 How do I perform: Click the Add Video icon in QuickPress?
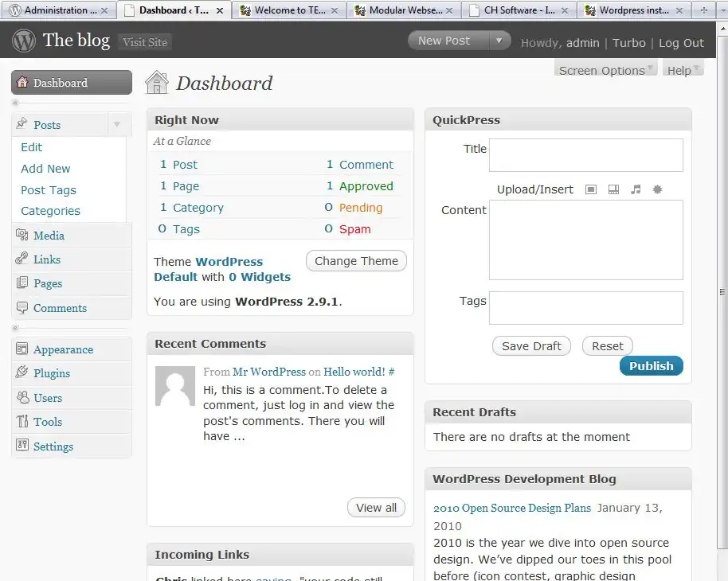(x=613, y=189)
